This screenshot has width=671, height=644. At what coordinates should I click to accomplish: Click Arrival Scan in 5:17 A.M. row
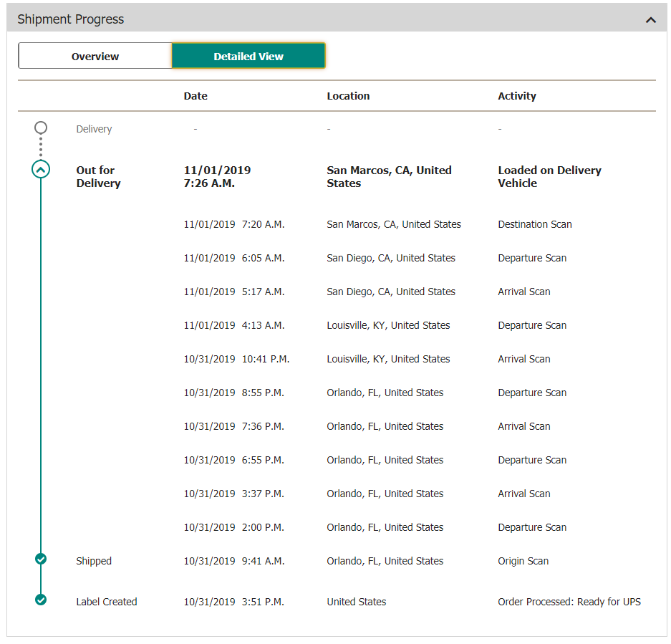(x=523, y=292)
